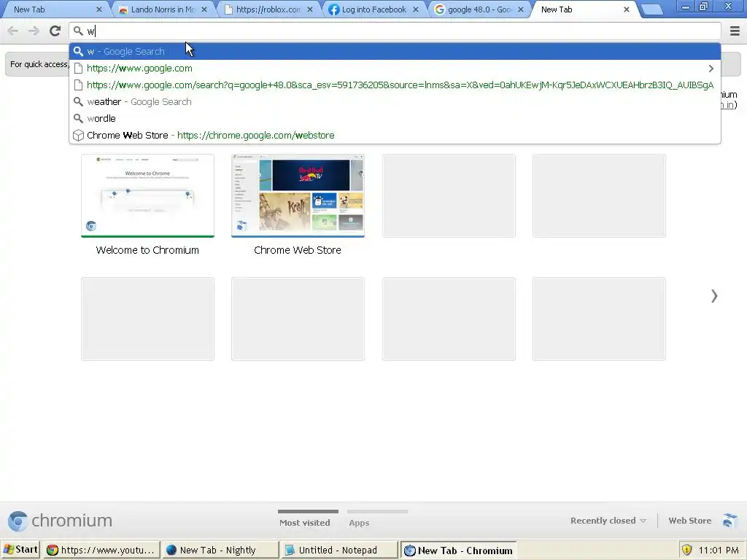Select the 'w - Google Search' suggestion

pyautogui.click(x=395, y=52)
